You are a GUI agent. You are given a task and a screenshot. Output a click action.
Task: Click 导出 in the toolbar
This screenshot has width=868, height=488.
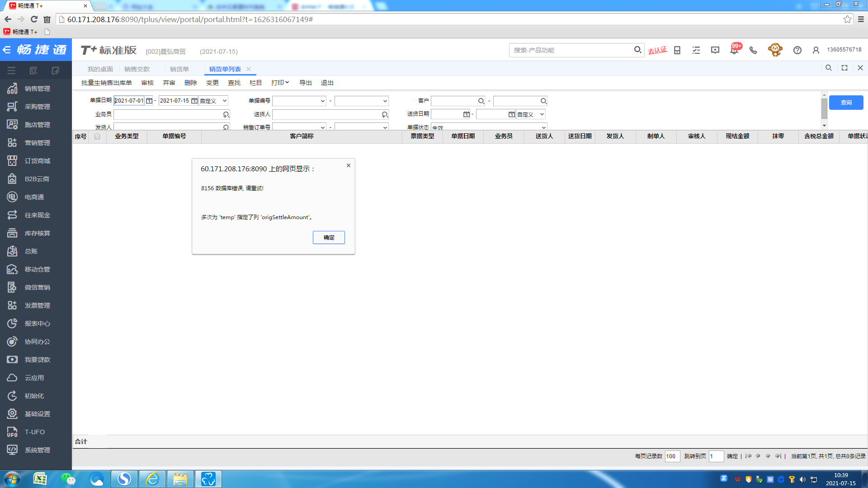pyautogui.click(x=306, y=83)
